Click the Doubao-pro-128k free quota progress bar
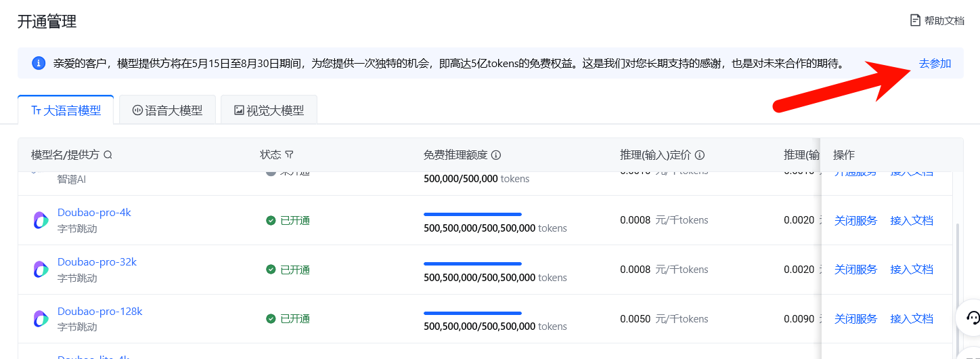This screenshot has width=980, height=359. pyautogui.click(x=472, y=313)
